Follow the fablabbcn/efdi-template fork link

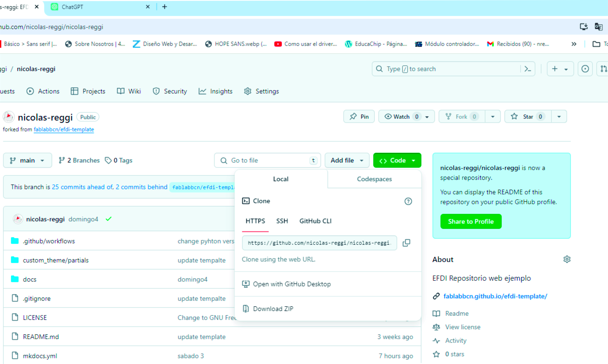point(64,130)
